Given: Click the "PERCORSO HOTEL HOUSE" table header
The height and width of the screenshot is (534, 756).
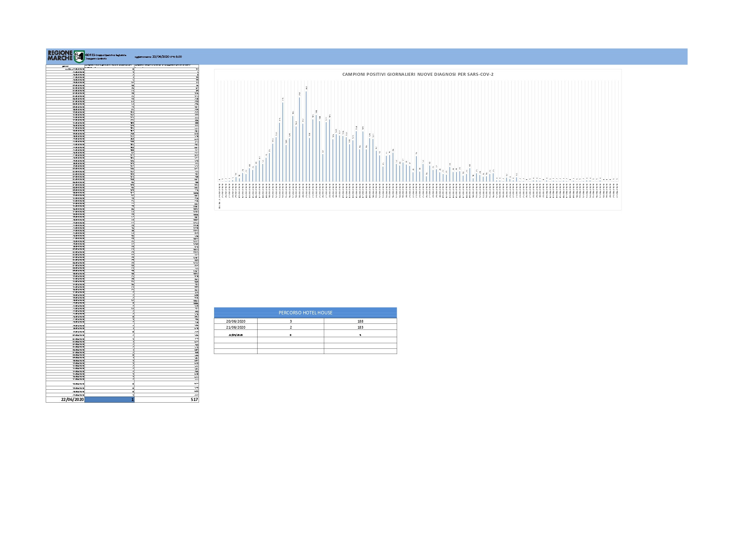Looking at the screenshot, I should tap(305, 313).
